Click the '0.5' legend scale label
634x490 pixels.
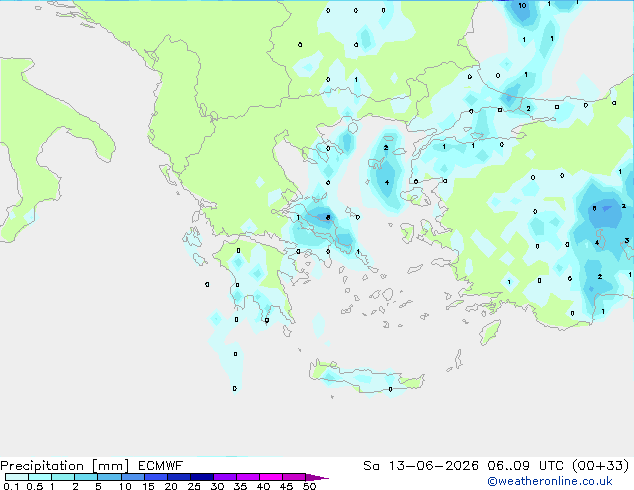pyautogui.click(x=35, y=486)
